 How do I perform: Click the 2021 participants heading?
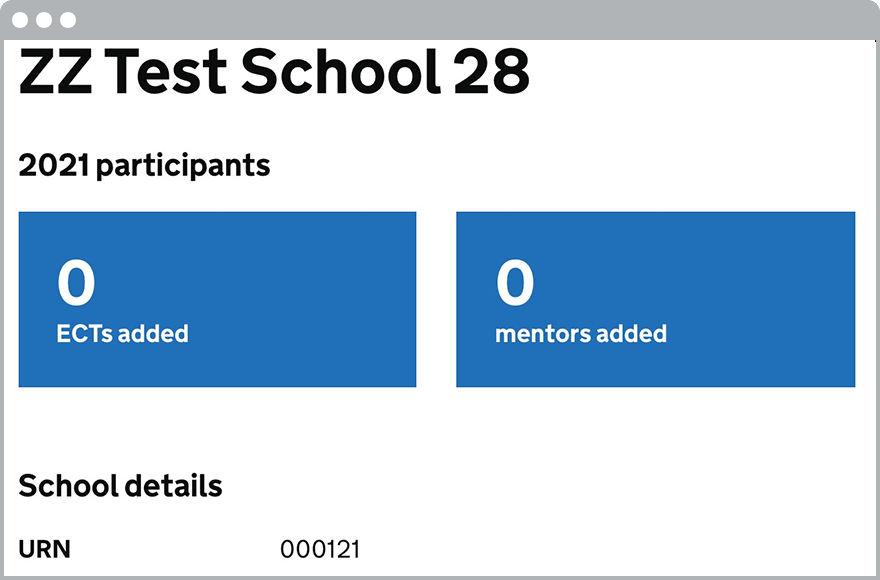144,165
